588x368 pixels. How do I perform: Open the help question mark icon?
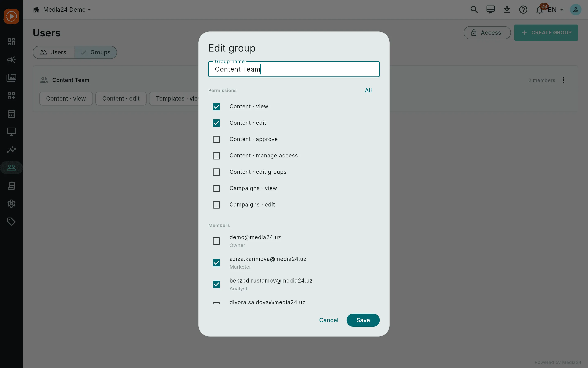523,9
